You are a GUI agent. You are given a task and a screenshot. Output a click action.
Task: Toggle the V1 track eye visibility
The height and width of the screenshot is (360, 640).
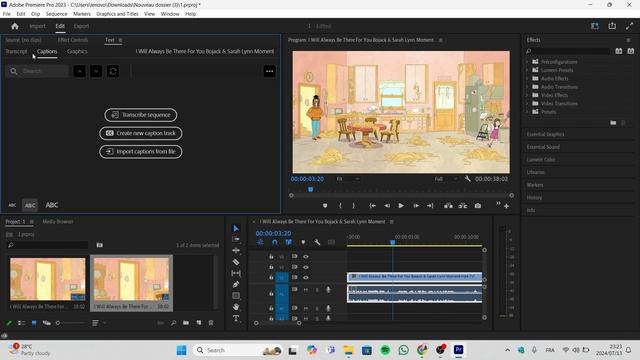click(306, 278)
